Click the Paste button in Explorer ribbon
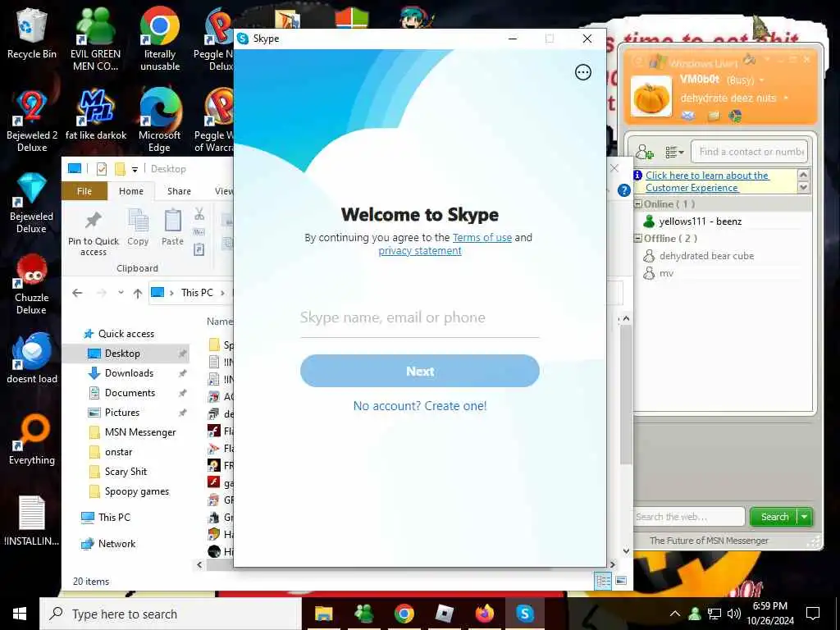 point(172,228)
